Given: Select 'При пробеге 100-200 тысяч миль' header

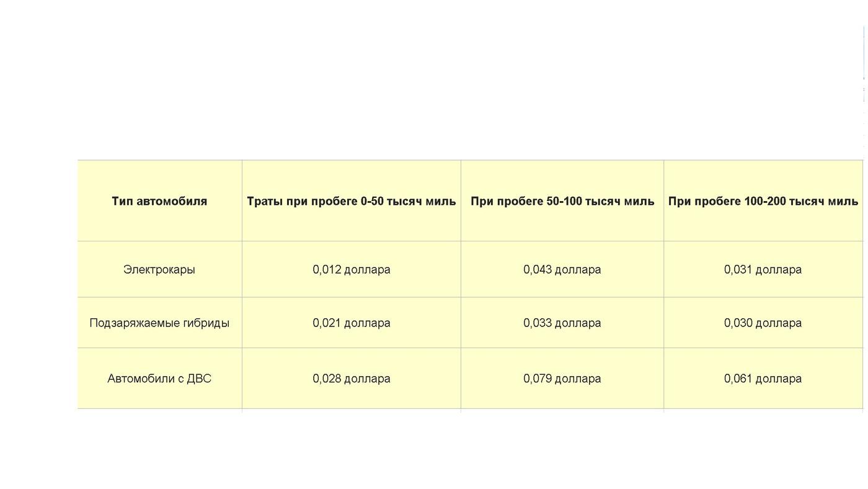Looking at the screenshot, I should pyautogui.click(x=763, y=201).
